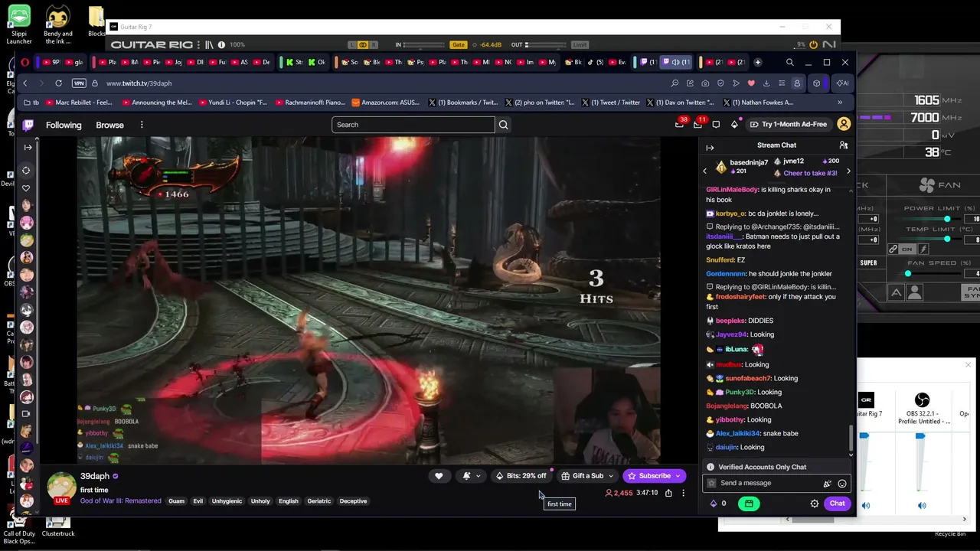Open the Amazon.com: ASUS bookmark
This screenshot has height=551, width=980.
[385, 103]
